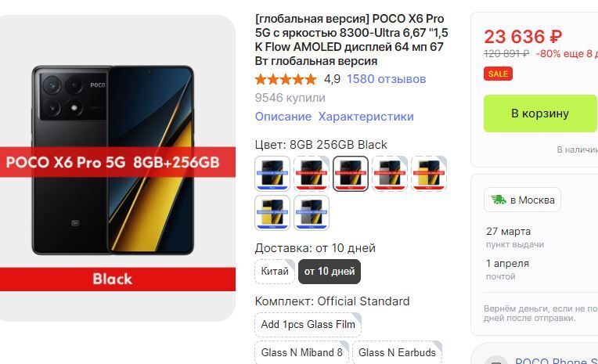Click the green delivery truck icon
The image size is (598, 364).
[x=498, y=200]
